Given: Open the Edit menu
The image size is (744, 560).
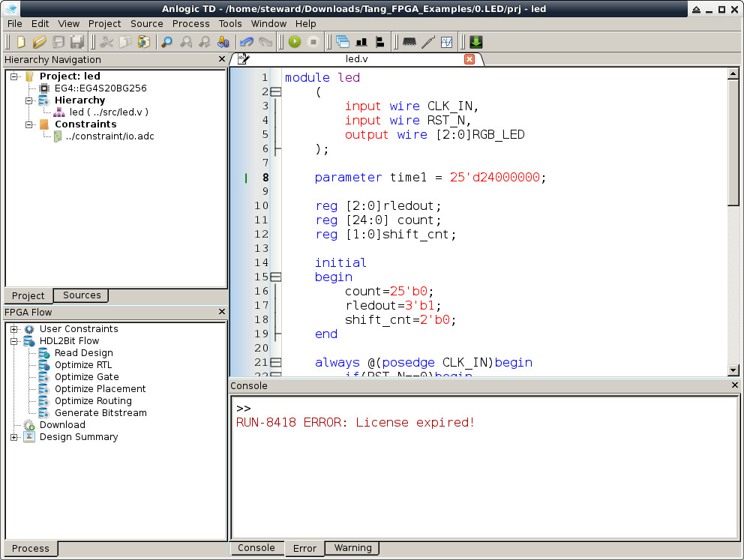Looking at the screenshot, I should [40, 24].
